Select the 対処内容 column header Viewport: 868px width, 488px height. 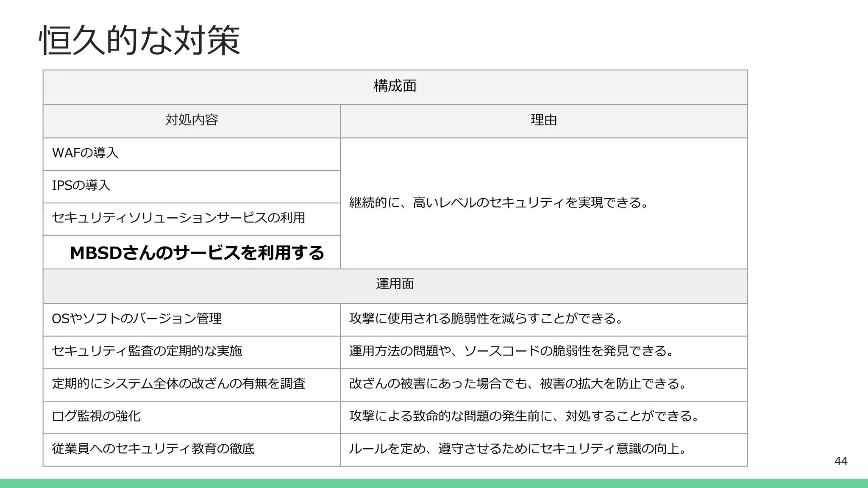[192, 121]
